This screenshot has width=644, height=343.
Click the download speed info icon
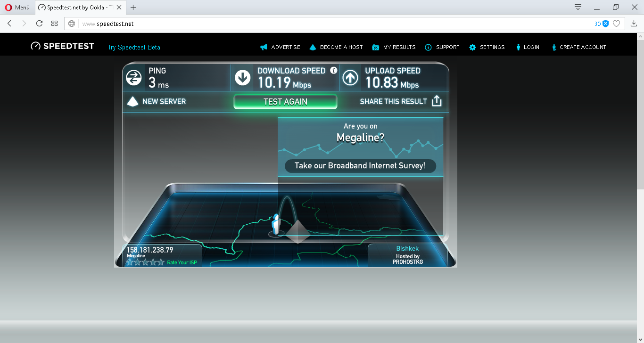334,70
